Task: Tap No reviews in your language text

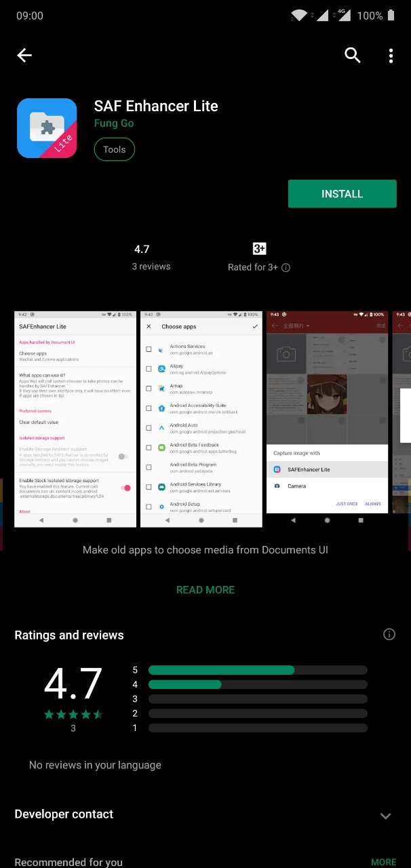Action: 95,765
